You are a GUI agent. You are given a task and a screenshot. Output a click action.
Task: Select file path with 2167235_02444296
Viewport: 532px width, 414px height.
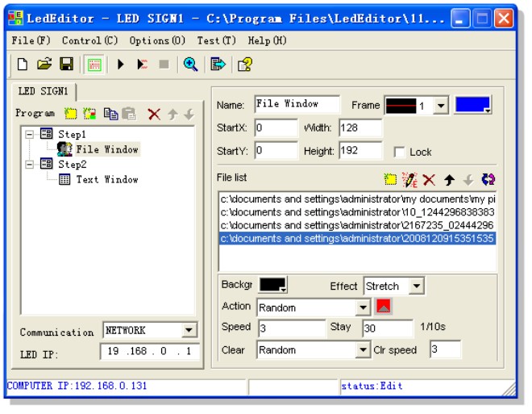click(x=358, y=225)
